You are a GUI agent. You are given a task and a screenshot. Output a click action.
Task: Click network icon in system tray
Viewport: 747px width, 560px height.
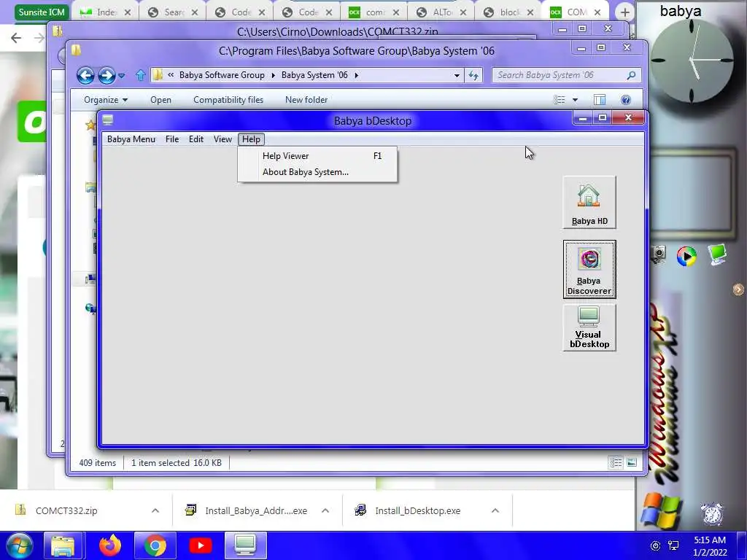673,545
